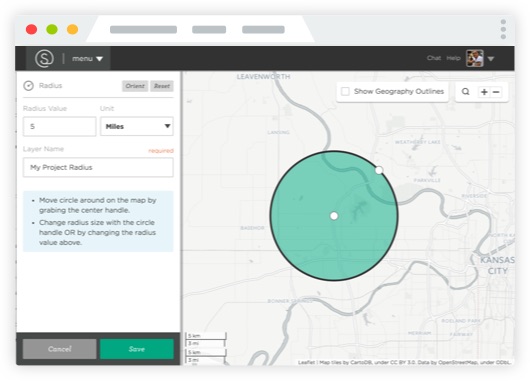
Task: Click the circle's center handle
Action: pyautogui.click(x=334, y=216)
